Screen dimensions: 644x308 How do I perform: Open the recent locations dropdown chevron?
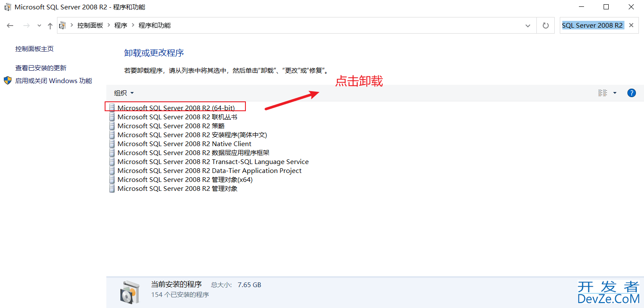click(40, 26)
